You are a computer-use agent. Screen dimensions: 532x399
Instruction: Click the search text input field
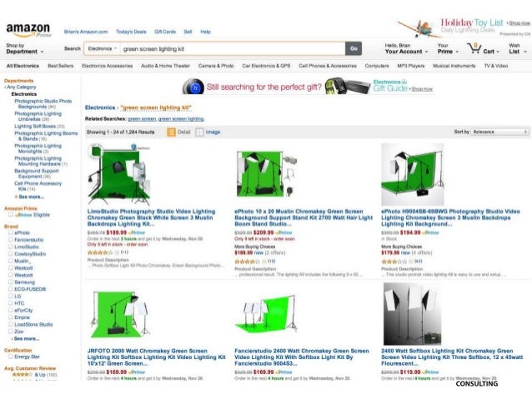tap(233, 49)
